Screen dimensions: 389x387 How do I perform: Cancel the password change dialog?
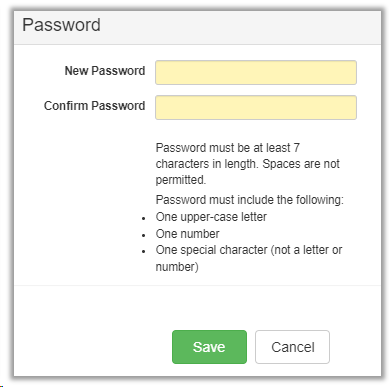(x=292, y=347)
